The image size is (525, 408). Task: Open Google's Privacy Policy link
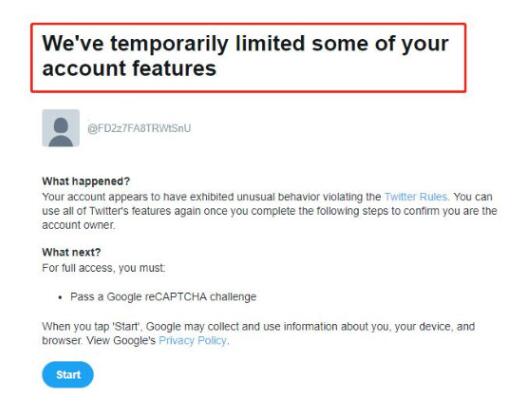click(193, 340)
